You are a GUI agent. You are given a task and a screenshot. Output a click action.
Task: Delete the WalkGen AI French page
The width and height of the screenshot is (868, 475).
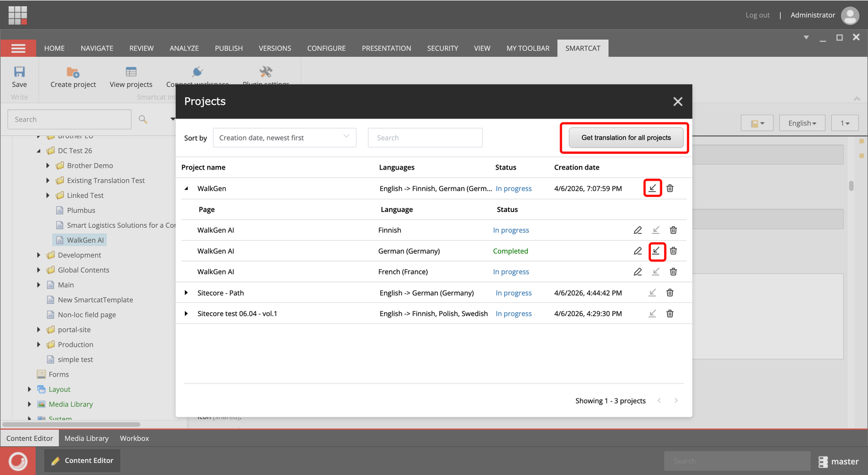pos(673,272)
